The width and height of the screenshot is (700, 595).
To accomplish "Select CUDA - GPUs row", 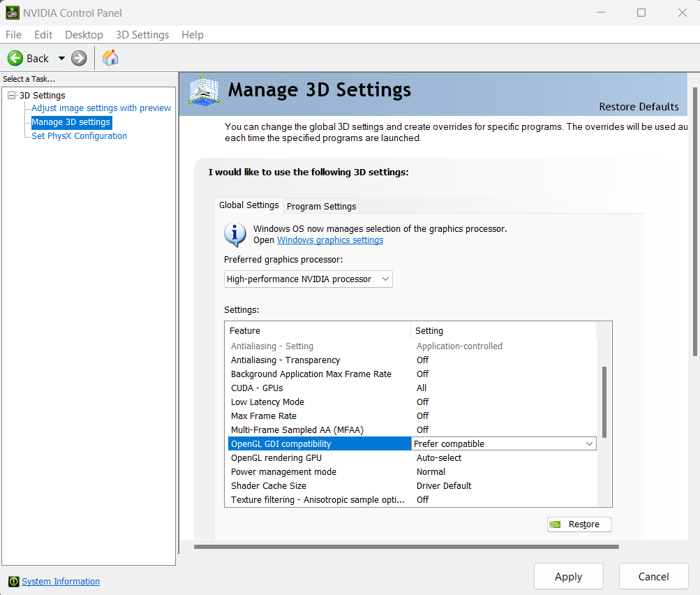I will click(412, 388).
